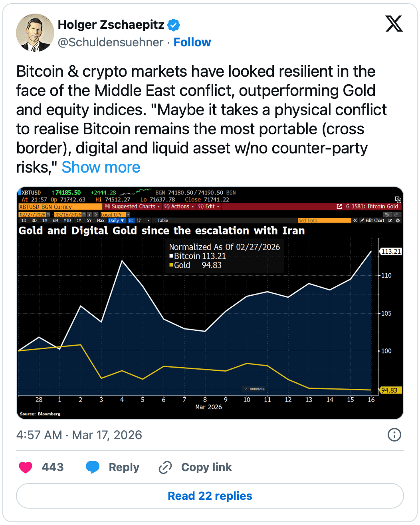Expand the Suggested Charts dropdown
The image size is (420, 525).
pos(132,207)
